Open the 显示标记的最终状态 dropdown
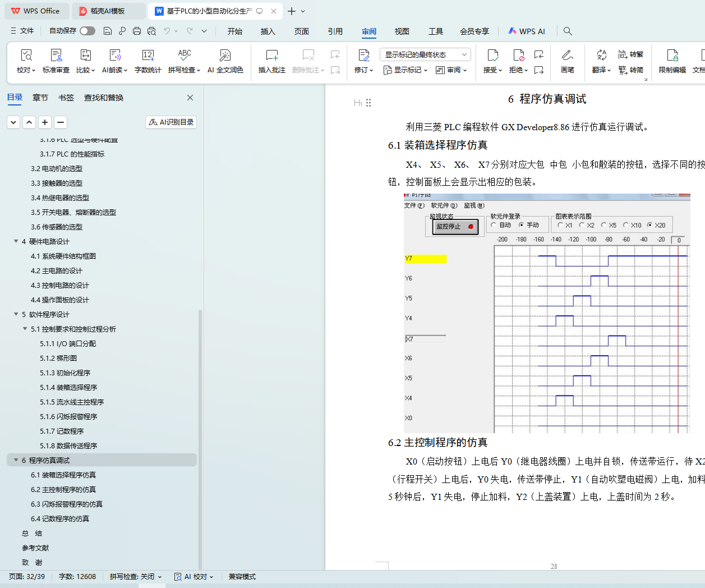This screenshot has height=588, width=705. (425, 54)
